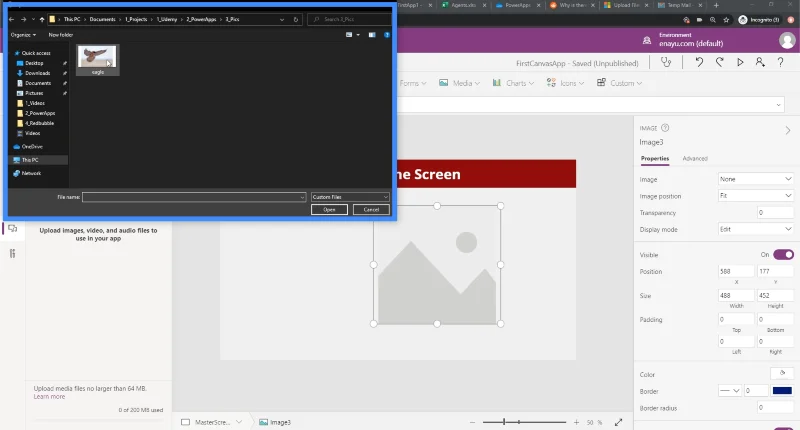The height and width of the screenshot is (430, 800).
Task: Select Quick access in navigation tree
Action: click(36, 53)
